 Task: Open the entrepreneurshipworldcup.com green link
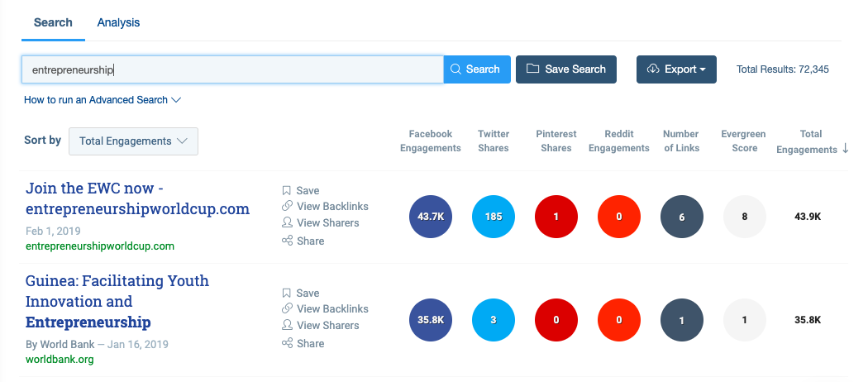click(100, 246)
